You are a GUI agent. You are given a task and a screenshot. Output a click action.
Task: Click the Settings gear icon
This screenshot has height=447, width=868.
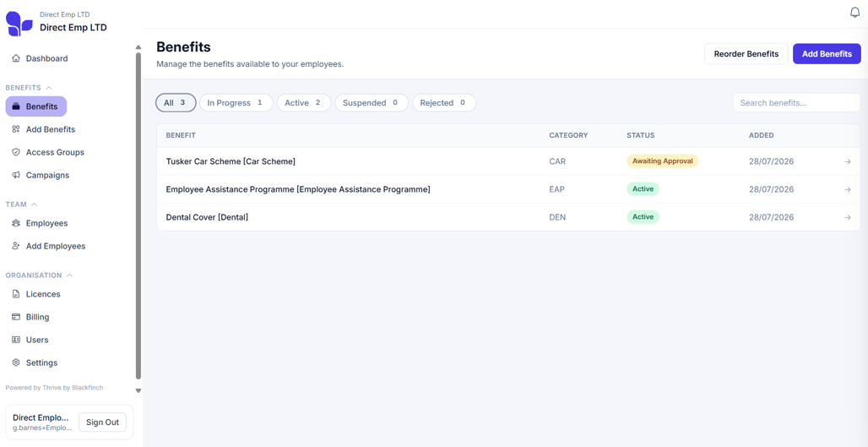click(x=16, y=363)
